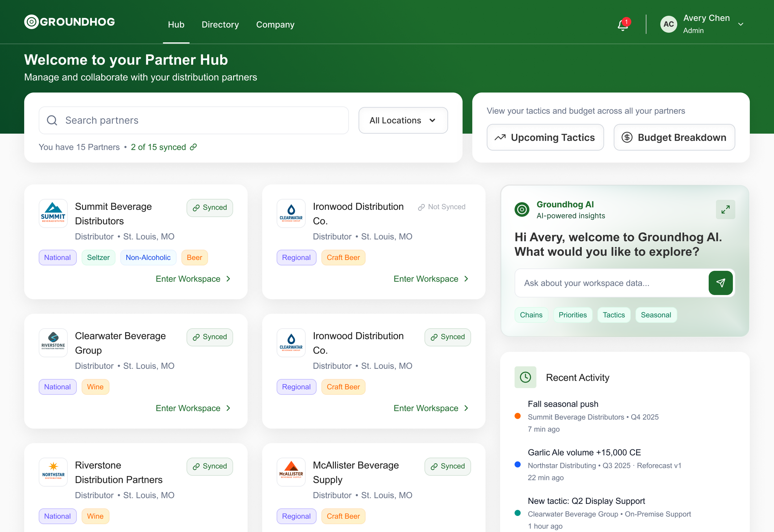Click the AC user avatar
774x532 pixels.
[668, 24]
